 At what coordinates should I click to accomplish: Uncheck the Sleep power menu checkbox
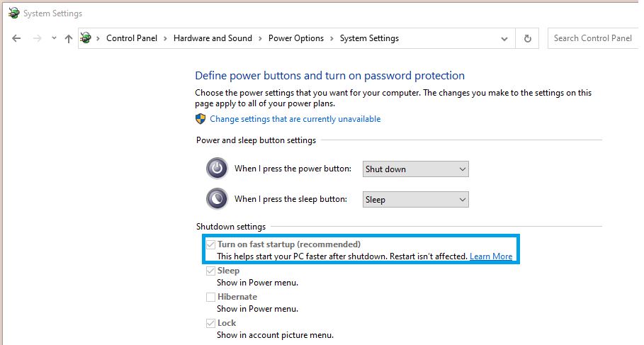[x=210, y=271]
